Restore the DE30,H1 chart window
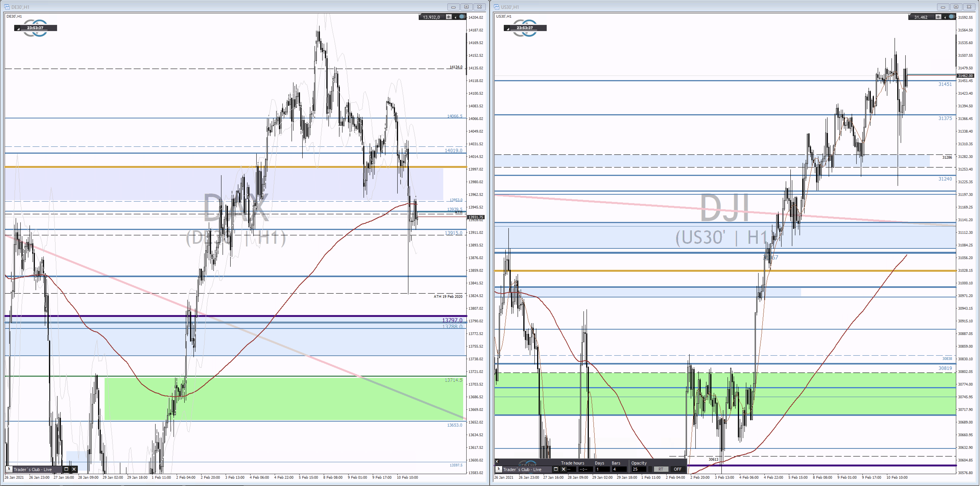This screenshot has width=980, height=486. 466,7
